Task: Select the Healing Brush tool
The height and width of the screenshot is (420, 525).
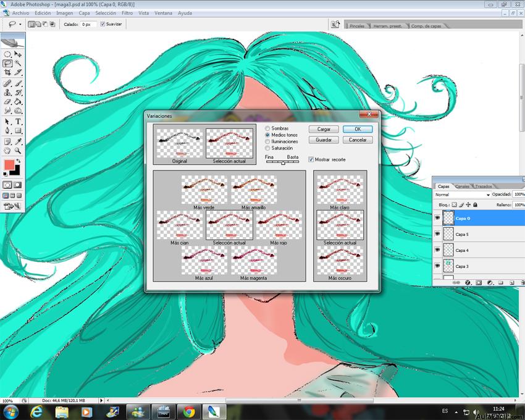Action: point(7,83)
